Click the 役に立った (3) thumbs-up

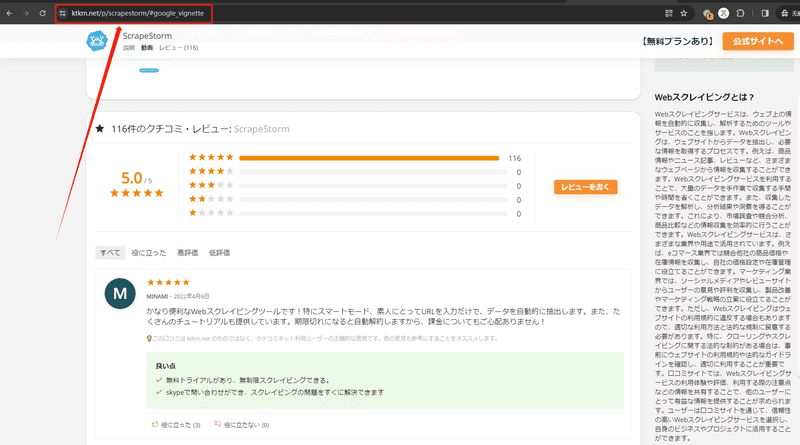pyautogui.click(x=176, y=425)
